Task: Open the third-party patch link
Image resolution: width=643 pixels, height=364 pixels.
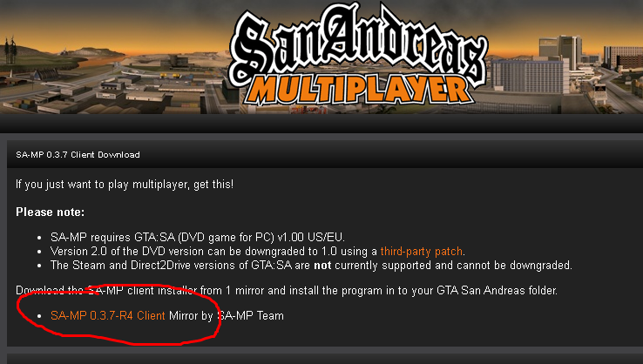Action: [x=422, y=252]
